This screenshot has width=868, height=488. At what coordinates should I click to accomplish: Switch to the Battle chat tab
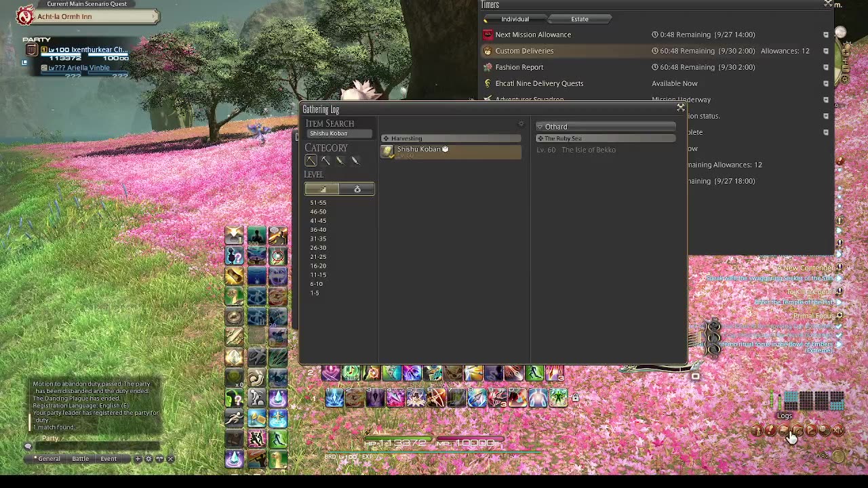pos(80,459)
